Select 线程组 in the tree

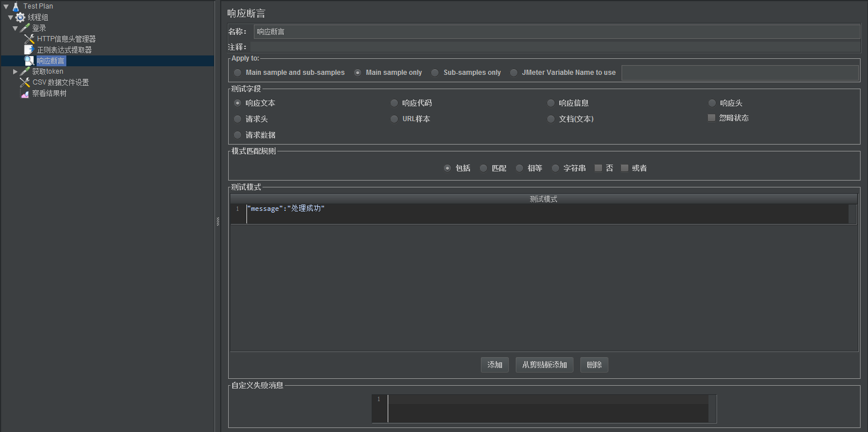pos(38,17)
